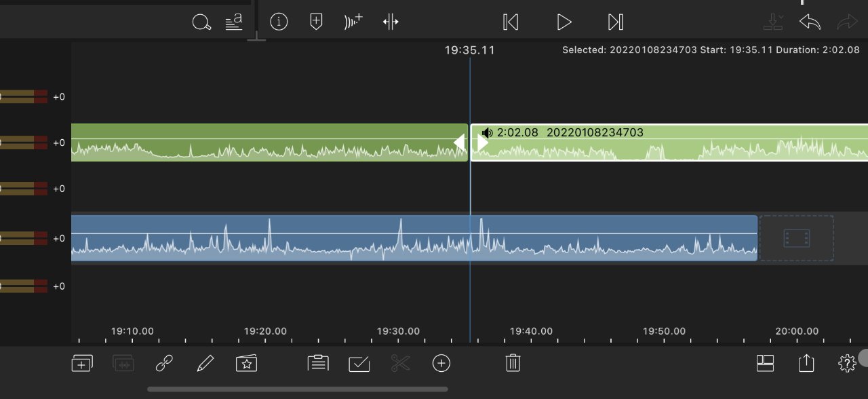Viewport: 868px width, 399px height.
Task: Toggle the multi-select checkmark tool
Action: pyautogui.click(x=359, y=364)
